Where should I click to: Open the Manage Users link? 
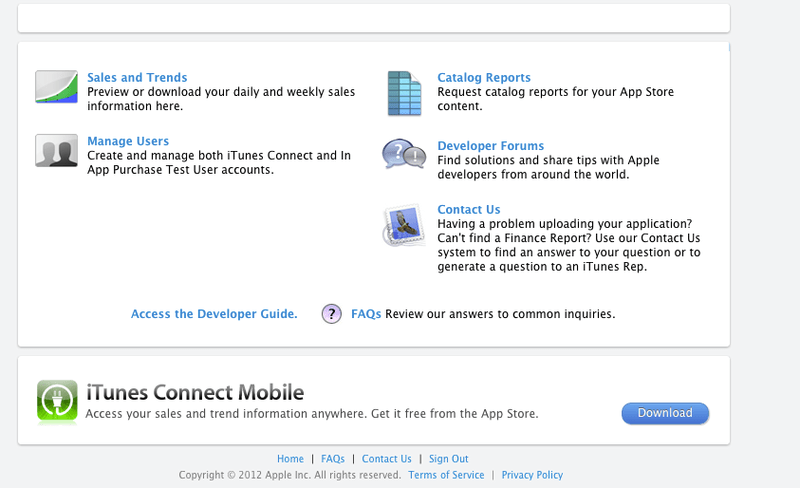(128, 141)
